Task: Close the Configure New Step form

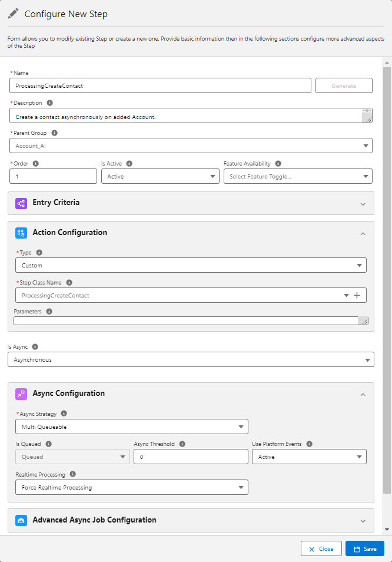Action: coord(321,548)
